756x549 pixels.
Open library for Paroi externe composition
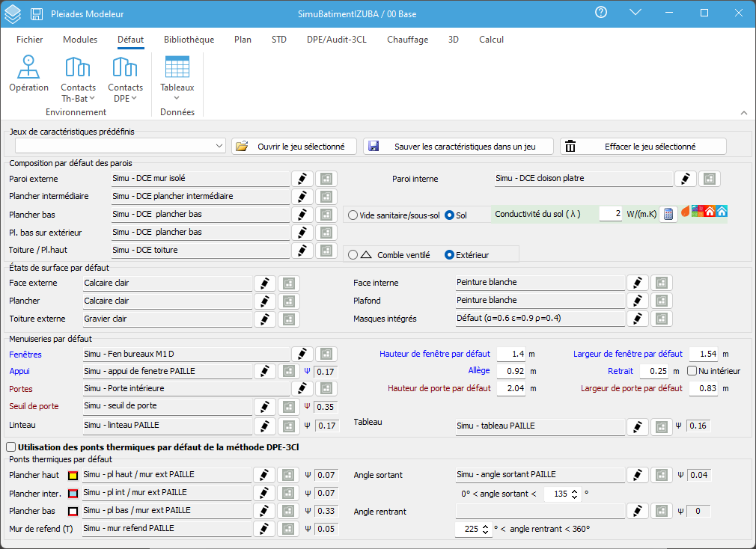tap(326, 179)
